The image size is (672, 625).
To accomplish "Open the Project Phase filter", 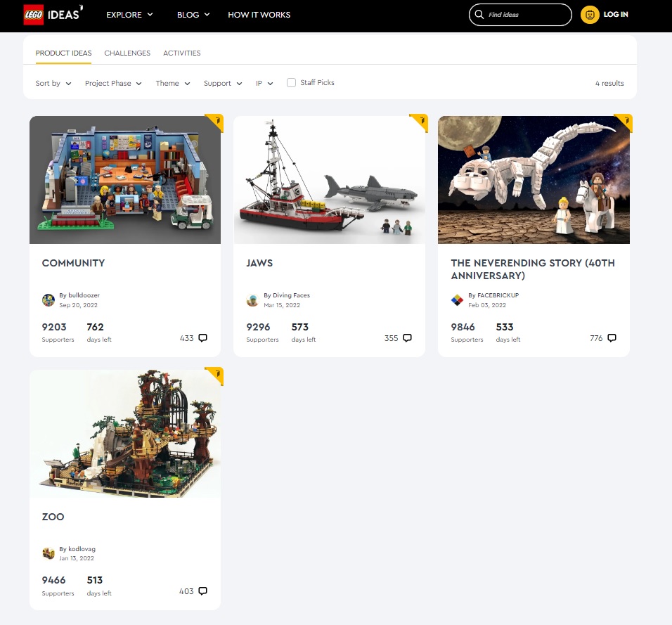I will point(113,83).
